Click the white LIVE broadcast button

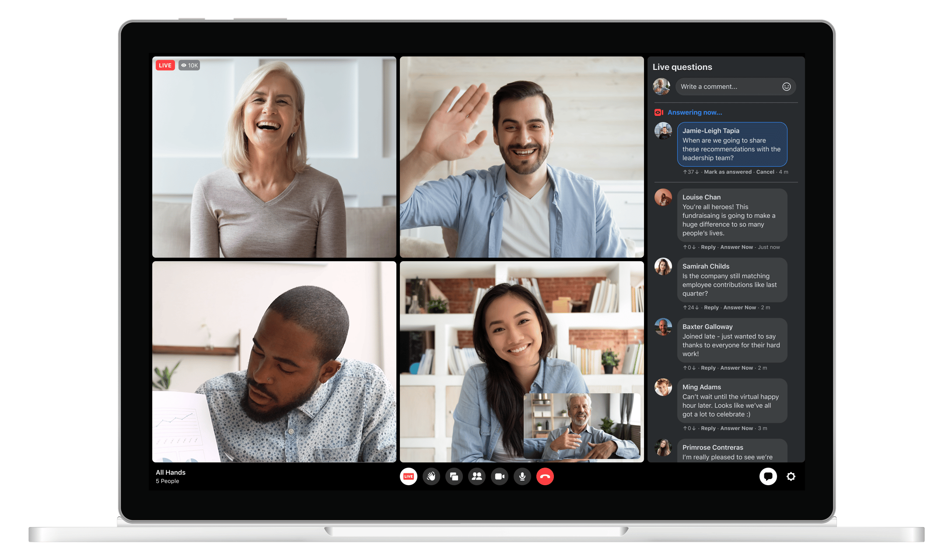pyautogui.click(x=408, y=476)
